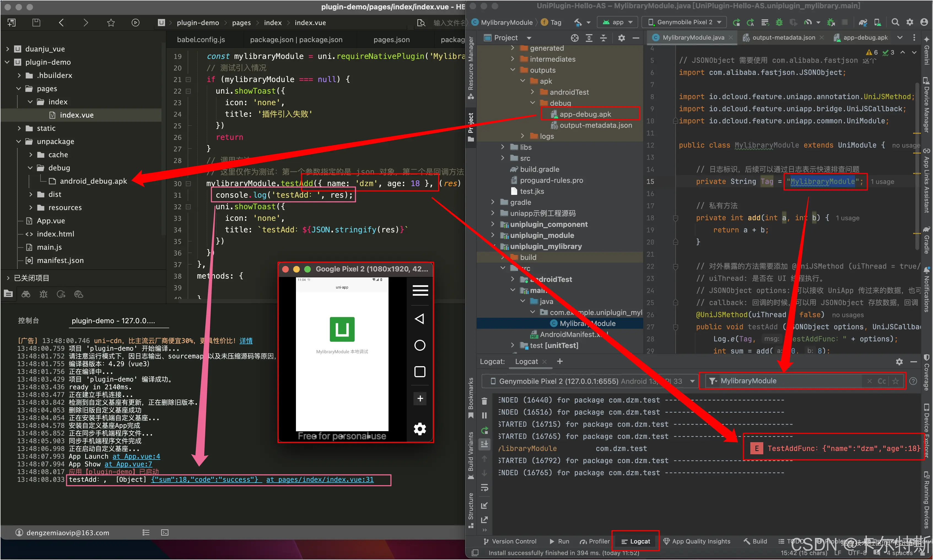Click Android Studio debug bug icon

tap(779, 22)
